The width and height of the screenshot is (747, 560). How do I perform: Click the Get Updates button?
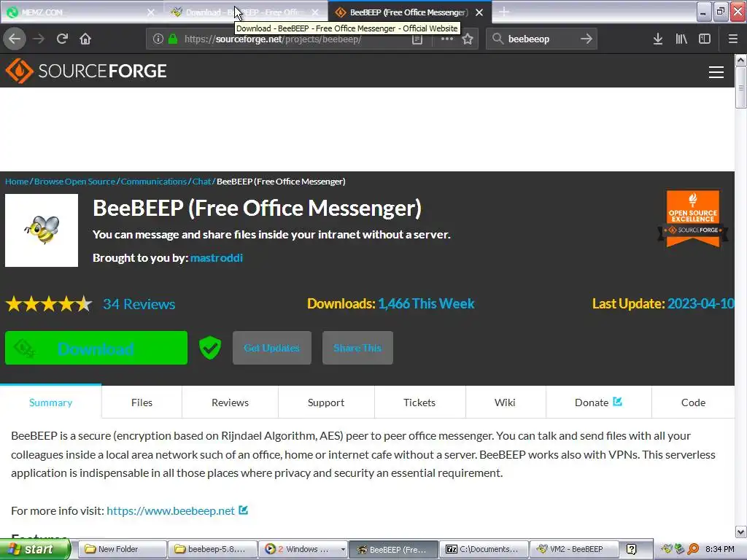pos(272,348)
